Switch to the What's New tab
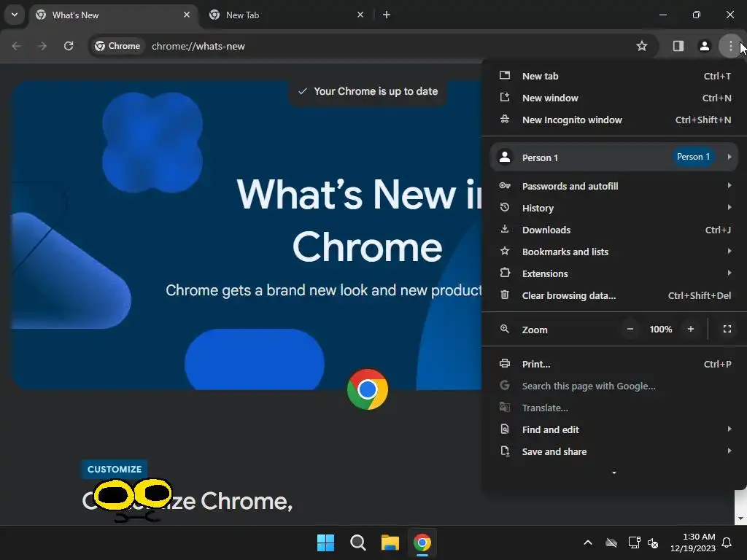This screenshot has width=747, height=560. tap(113, 15)
